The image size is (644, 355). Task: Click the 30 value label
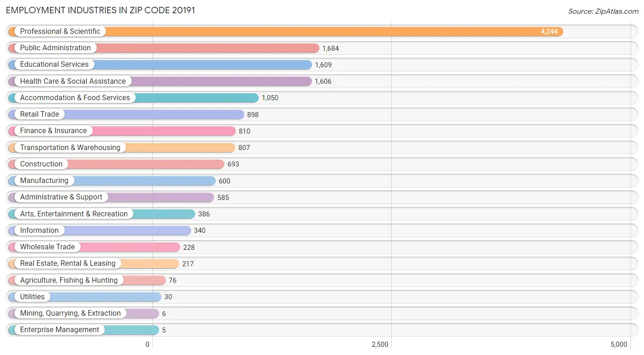tap(168, 297)
